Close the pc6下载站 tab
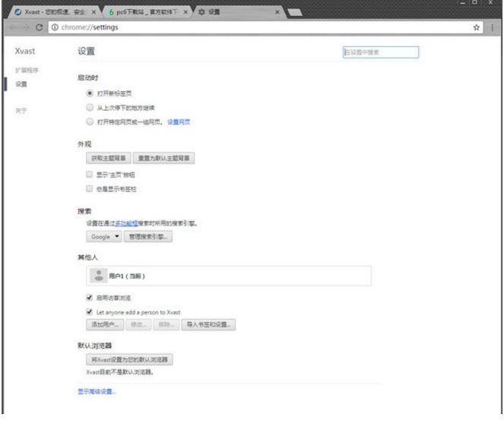 click(185, 12)
